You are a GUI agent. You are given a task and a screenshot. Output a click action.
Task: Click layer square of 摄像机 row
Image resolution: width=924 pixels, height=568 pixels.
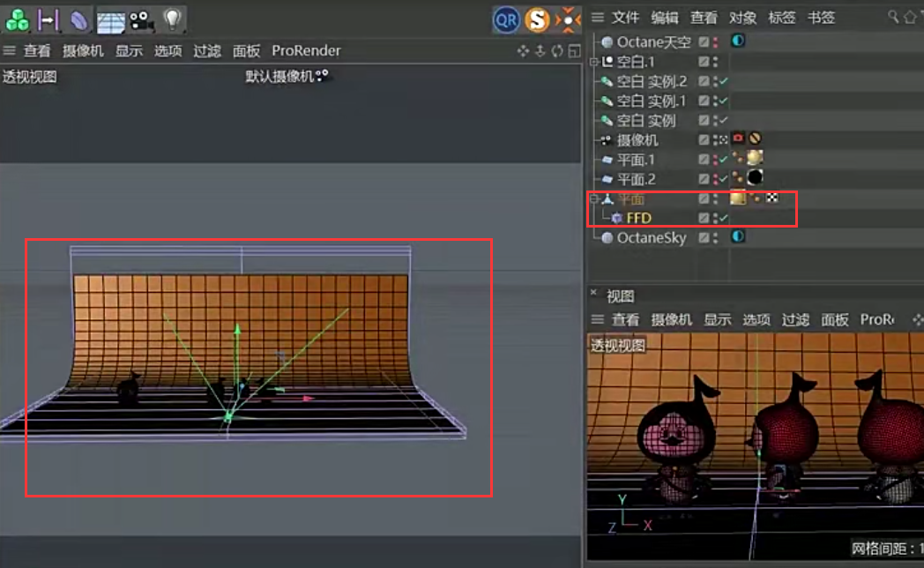(704, 139)
